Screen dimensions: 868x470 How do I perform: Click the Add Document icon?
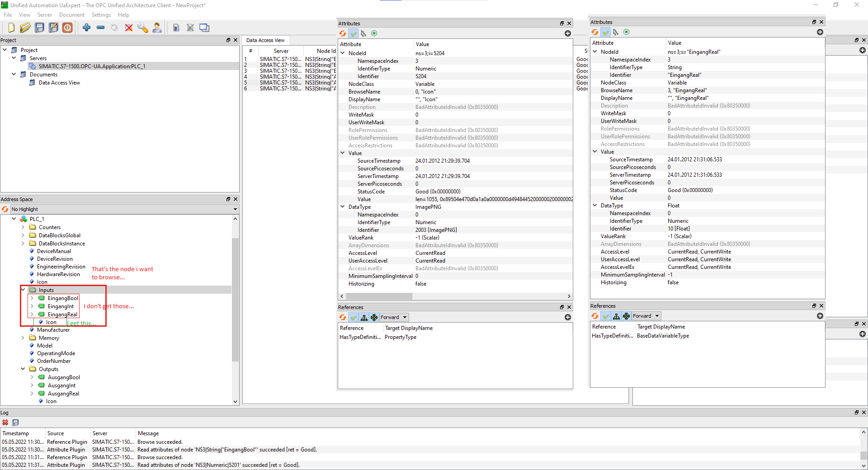176,28
